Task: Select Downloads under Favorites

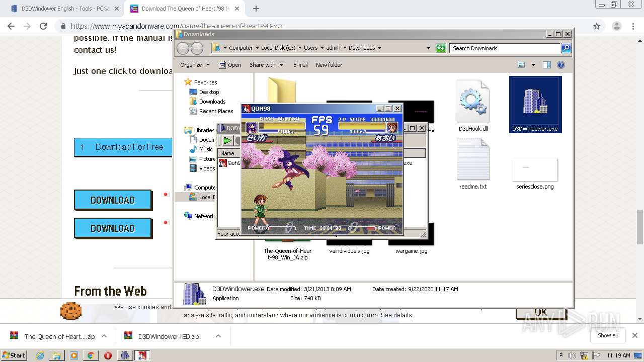Action: coord(212,102)
